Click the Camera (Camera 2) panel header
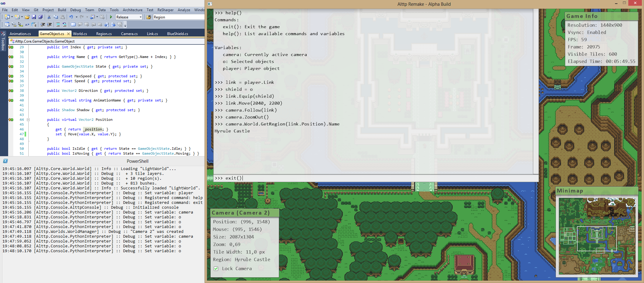 tap(244, 213)
